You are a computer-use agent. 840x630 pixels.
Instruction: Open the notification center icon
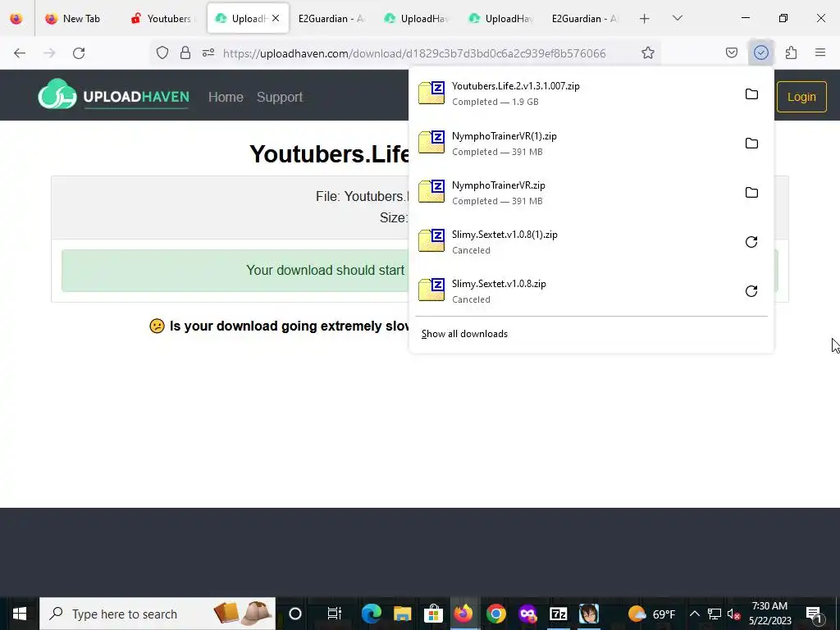pyautogui.click(x=814, y=614)
